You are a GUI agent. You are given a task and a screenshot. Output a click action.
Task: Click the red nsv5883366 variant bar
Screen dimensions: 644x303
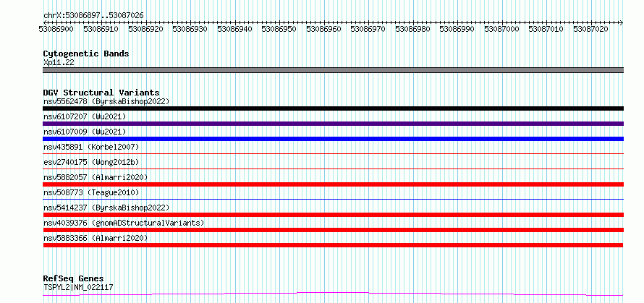tap(333, 245)
